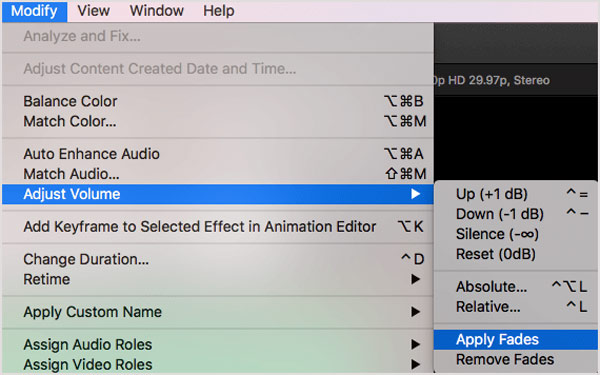Expand the Adjust Volume submenu

[218, 194]
